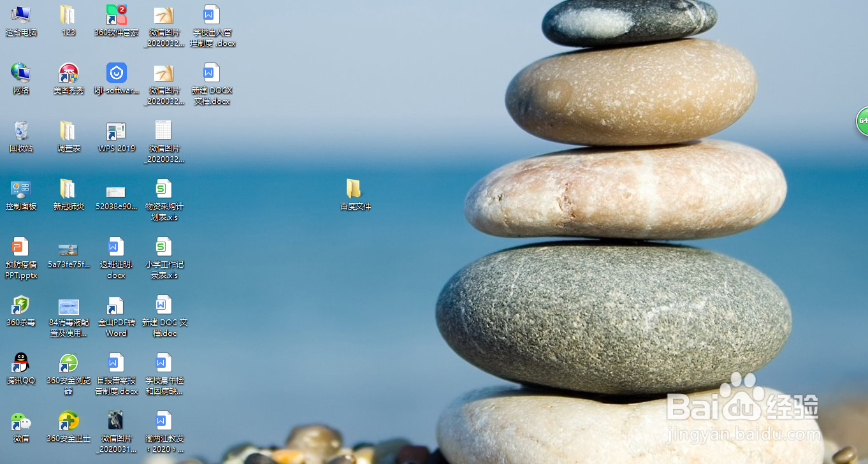
Task: Launch the 360安全卫士 shortcut
Action: coord(69,427)
